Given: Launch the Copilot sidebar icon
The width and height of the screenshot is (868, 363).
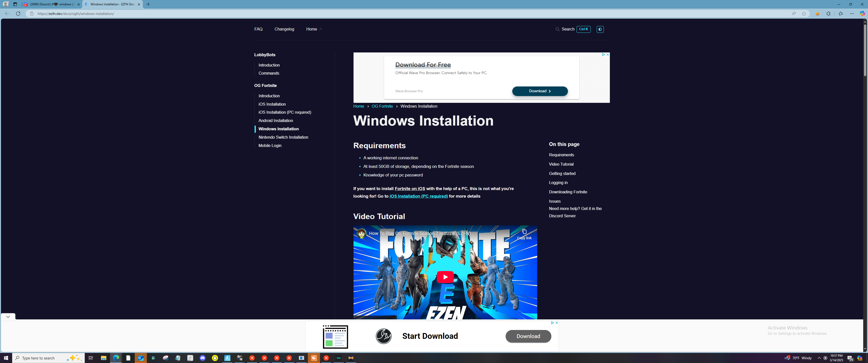Looking at the screenshot, I should point(862,14).
